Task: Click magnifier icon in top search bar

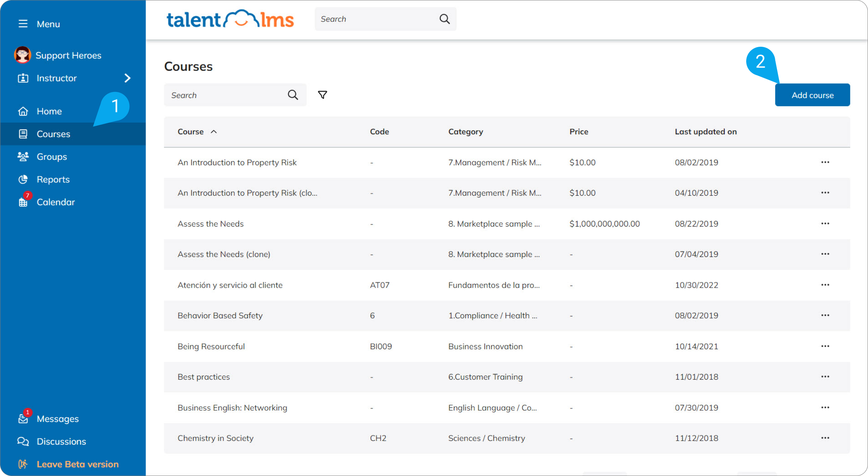Action: pyautogui.click(x=445, y=19)
